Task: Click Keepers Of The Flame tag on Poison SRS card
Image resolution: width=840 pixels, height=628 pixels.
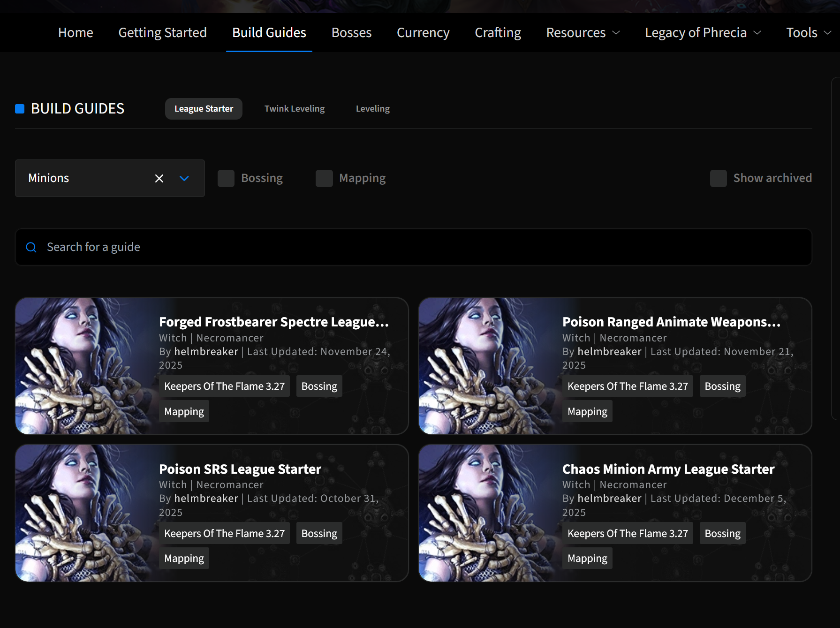Action: pos(224,533)
